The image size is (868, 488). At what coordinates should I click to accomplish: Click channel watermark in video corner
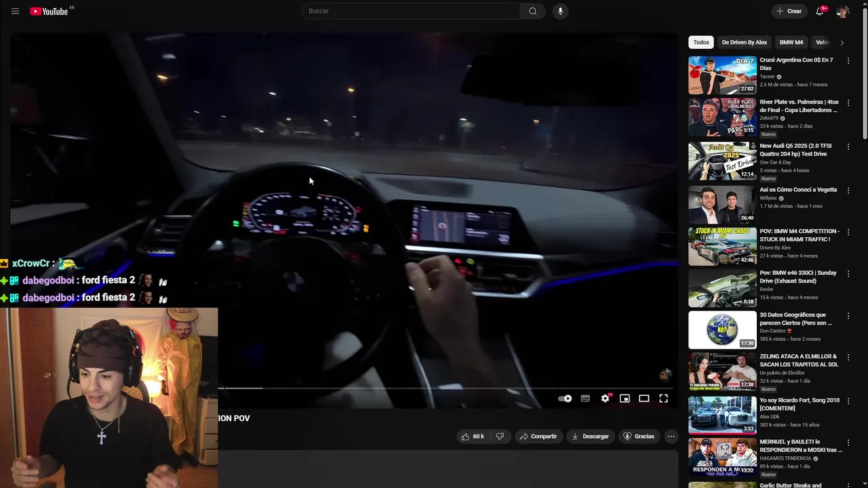click(x=665, y=374)
